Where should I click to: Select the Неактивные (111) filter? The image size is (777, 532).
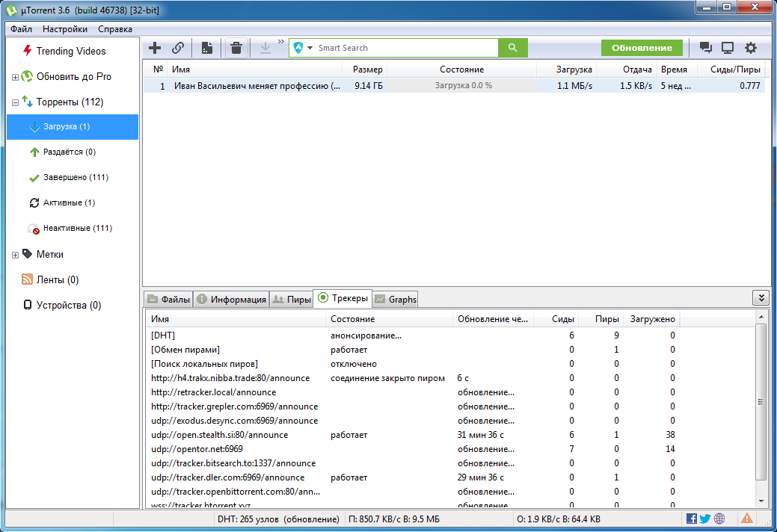(x=78, y=228)
